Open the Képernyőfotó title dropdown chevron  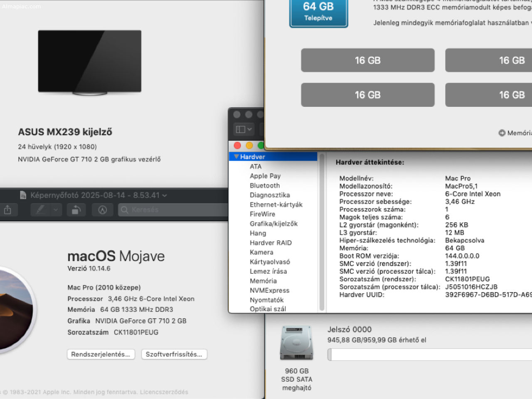[165, 195]
